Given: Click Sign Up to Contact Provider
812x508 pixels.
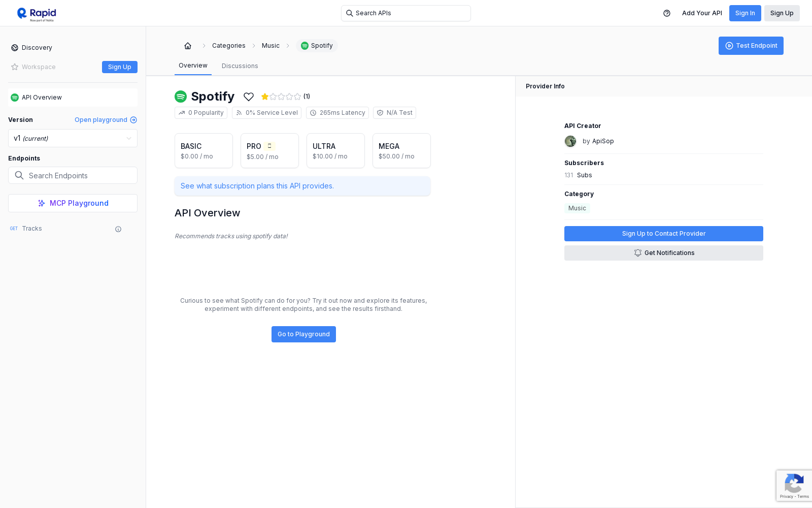Looking at the screenshot, I should tap(664, 234).
